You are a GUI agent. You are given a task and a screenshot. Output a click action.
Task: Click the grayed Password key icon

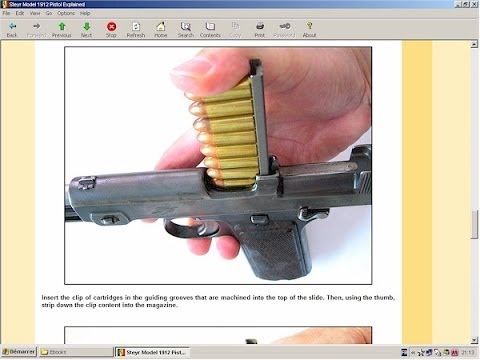(x=284, y=30)
